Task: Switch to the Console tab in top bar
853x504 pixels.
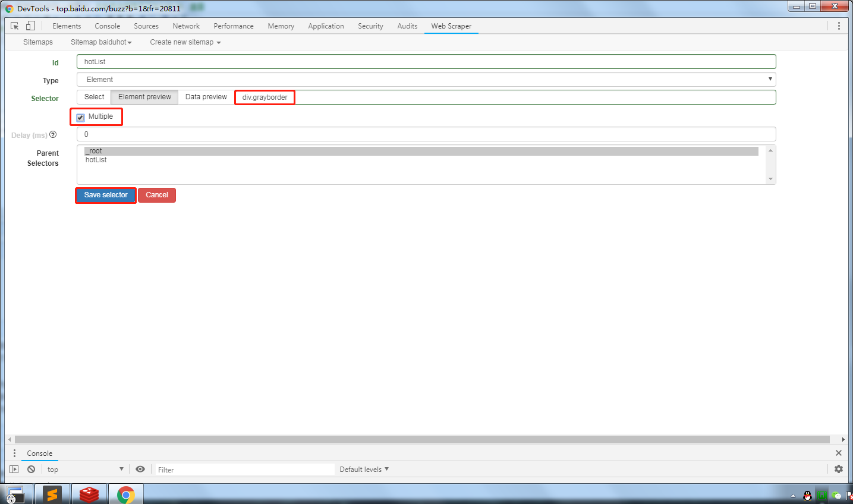Action: pyautogui.click(x=108, y=26)
